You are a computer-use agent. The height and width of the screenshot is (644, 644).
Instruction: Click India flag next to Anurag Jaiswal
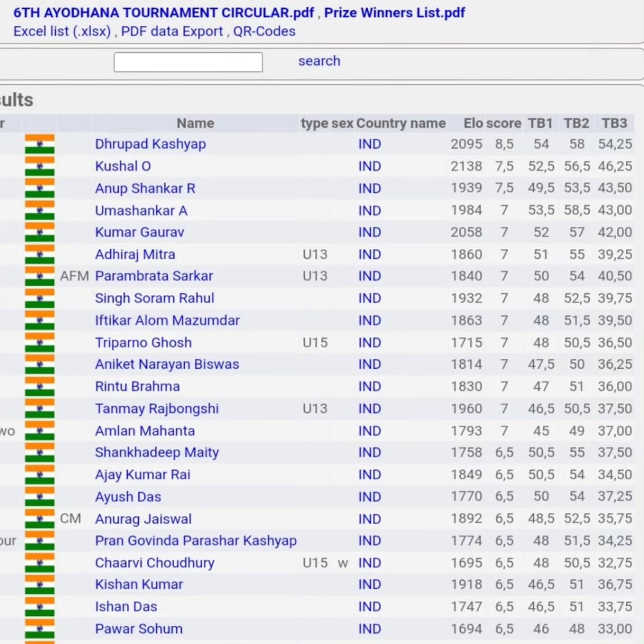click(39, 519)
